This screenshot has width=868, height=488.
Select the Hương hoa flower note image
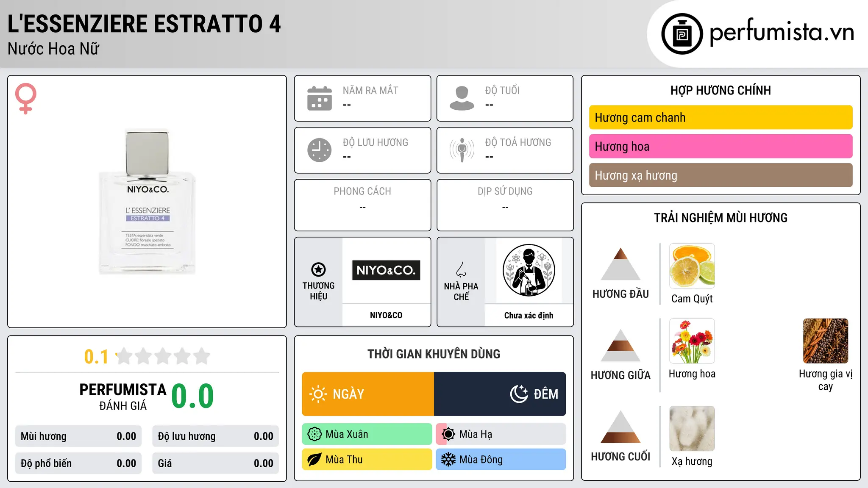coord(692,341)
